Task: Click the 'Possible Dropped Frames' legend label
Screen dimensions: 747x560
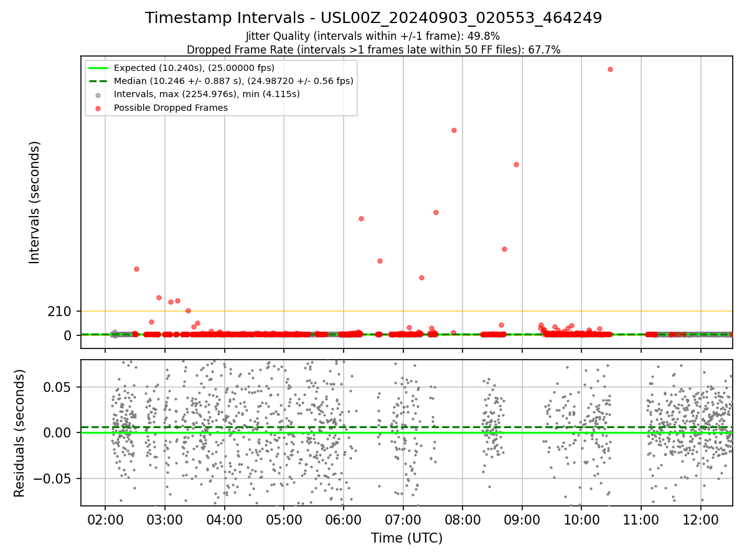Action: pyautogui.click(x=171, y=108)
